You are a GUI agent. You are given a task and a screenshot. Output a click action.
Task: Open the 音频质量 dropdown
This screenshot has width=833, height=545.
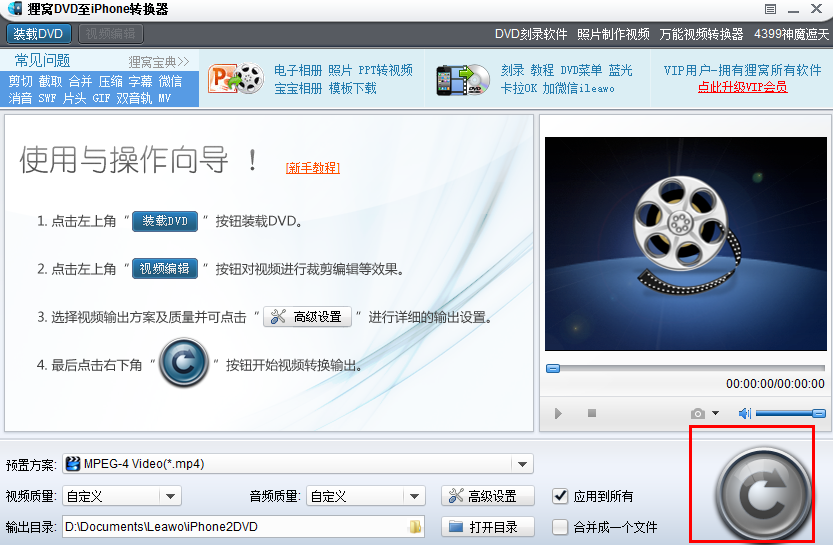click(x=414, y=497)
